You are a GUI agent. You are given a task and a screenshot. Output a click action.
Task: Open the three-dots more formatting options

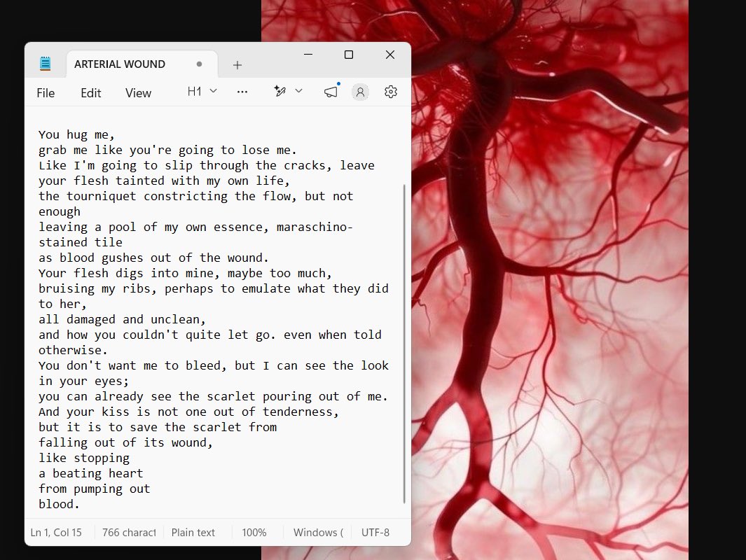242,92
